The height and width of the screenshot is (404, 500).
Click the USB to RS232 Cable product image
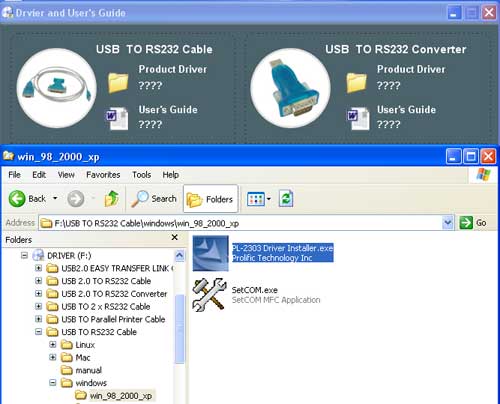pos(57,88)
